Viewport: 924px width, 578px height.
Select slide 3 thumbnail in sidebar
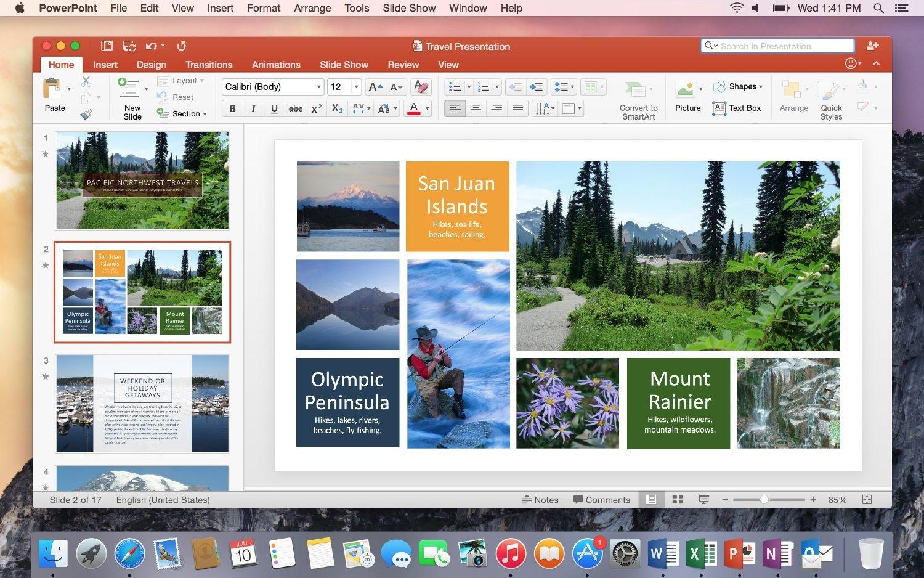142,403
